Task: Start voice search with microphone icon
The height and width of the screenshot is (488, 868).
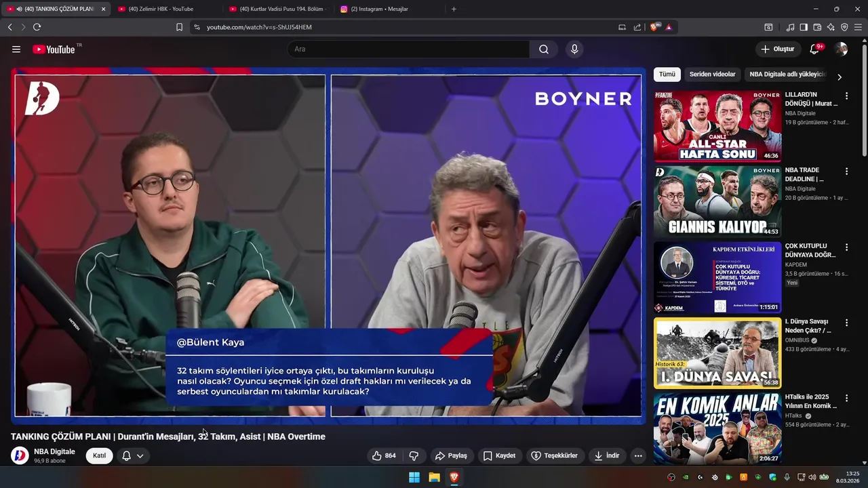Action: point(574,49)
